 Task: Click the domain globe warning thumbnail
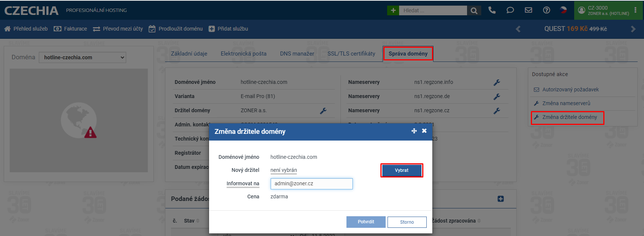point(79,120)
